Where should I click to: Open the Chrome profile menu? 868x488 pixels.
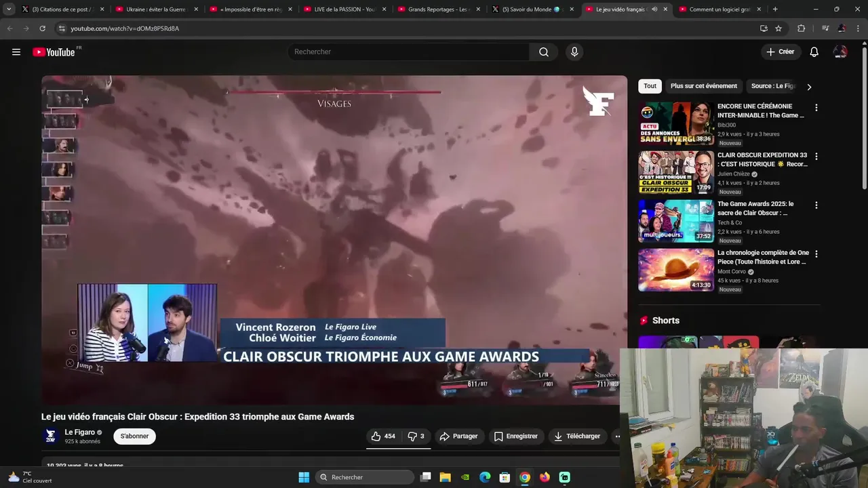point(842,28)
